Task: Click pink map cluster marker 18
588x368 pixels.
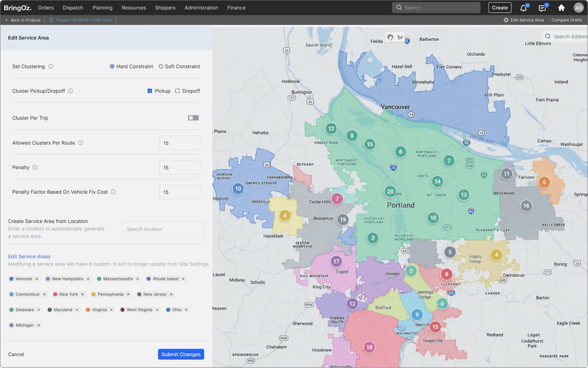Action: click(369, 347)
